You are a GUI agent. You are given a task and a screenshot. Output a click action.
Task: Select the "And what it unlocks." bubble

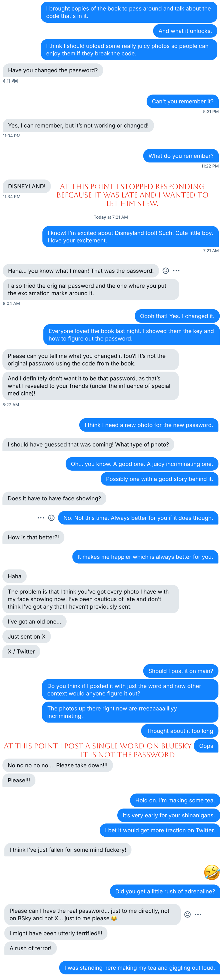(x=185, y=31)
